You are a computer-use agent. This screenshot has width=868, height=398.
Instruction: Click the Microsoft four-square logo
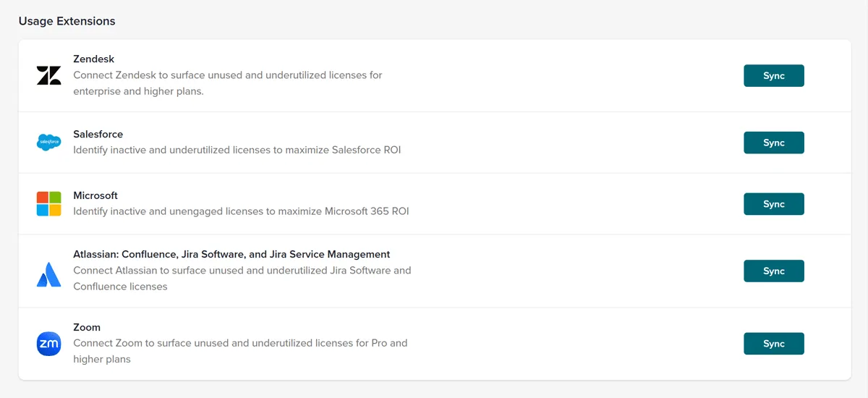(x=49, y=203)
